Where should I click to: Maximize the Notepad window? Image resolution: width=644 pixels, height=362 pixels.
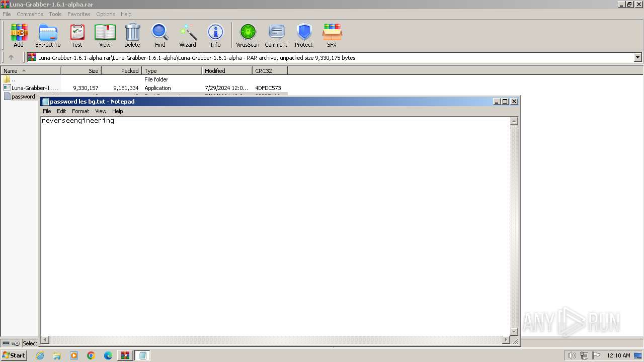[506, 101]
